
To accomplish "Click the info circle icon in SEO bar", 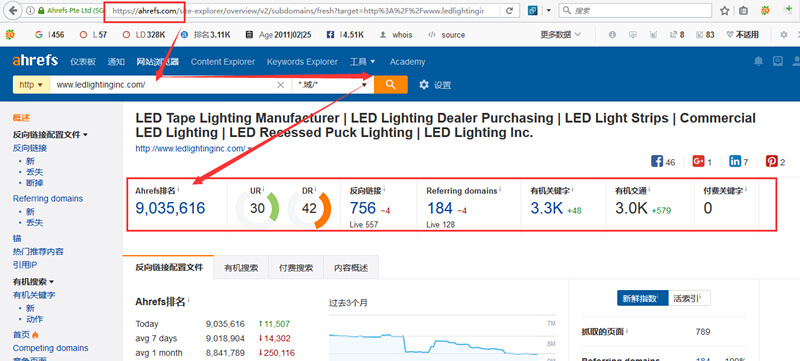I will (612, 35).
